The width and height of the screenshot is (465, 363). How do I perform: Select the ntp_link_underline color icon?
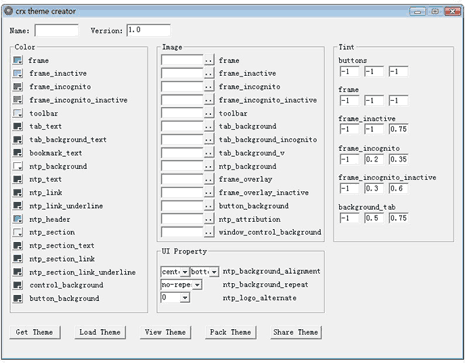18,206
